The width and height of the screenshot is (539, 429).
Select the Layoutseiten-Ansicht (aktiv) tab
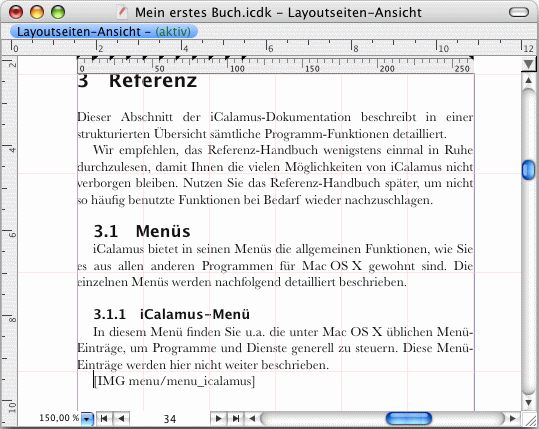pos(104,32)
